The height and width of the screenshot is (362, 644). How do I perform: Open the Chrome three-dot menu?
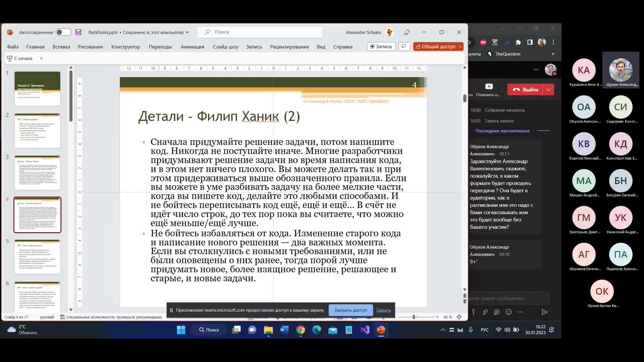pos(553,42)
